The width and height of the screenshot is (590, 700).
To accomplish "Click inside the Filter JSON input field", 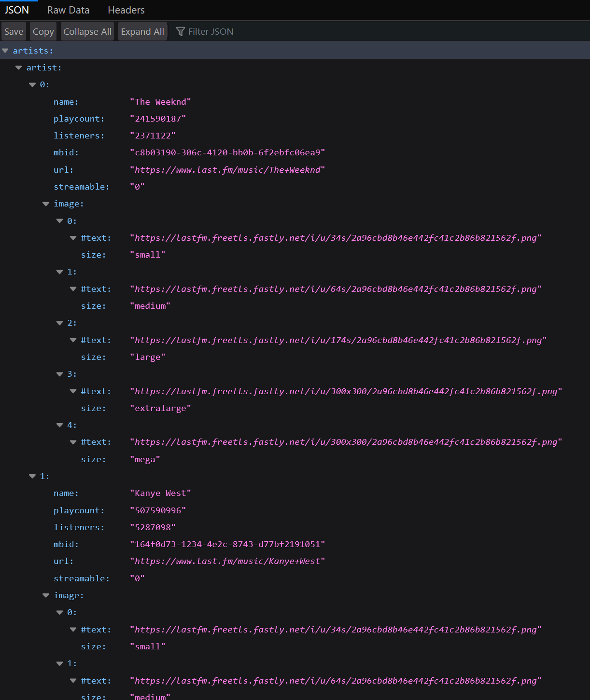I will (x=217, y=31).
